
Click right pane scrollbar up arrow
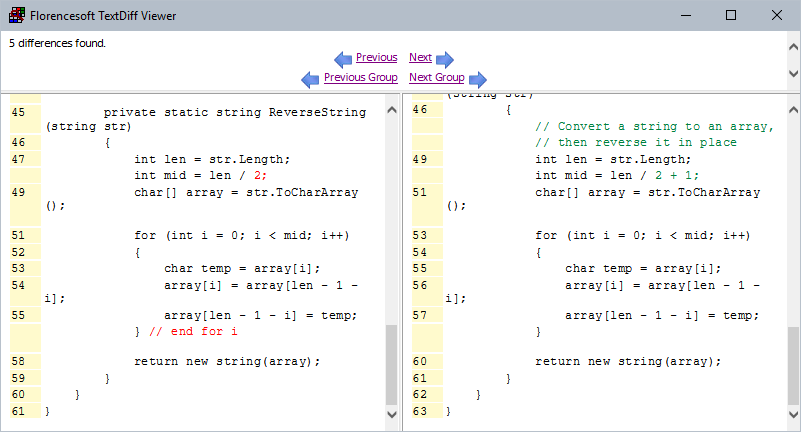pos(793,110)
